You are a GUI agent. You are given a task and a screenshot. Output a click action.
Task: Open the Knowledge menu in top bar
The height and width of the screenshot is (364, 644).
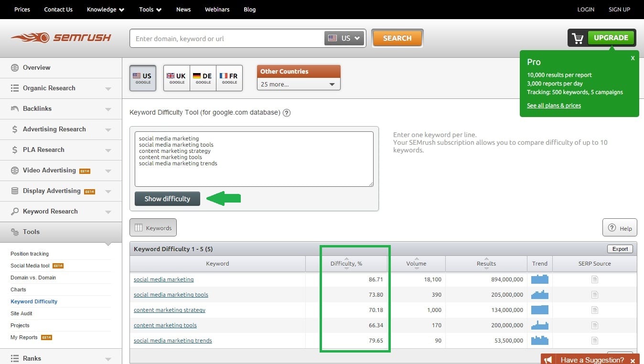(105, 10)
